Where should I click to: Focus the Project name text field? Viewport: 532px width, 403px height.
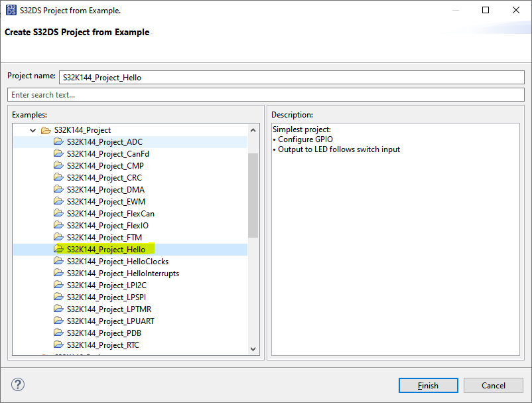292,78
